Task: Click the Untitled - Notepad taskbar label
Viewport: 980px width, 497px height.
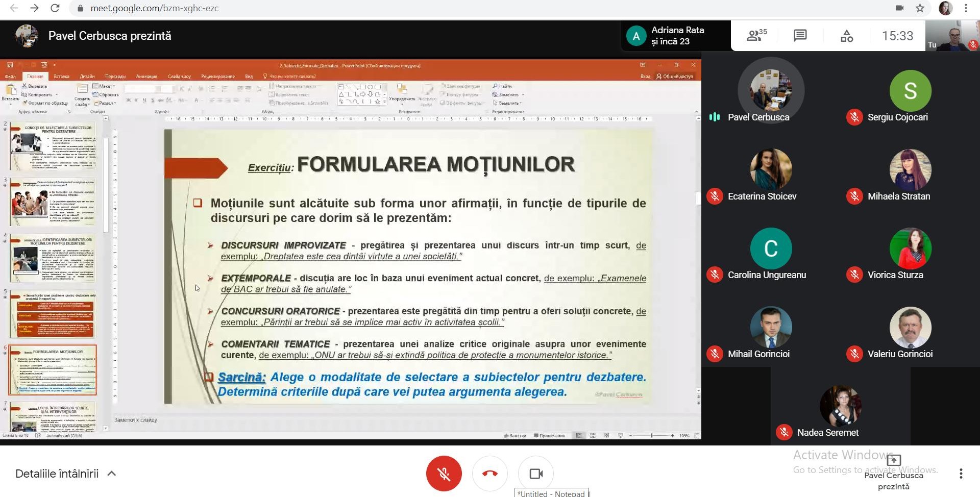Action: point(551,493)
